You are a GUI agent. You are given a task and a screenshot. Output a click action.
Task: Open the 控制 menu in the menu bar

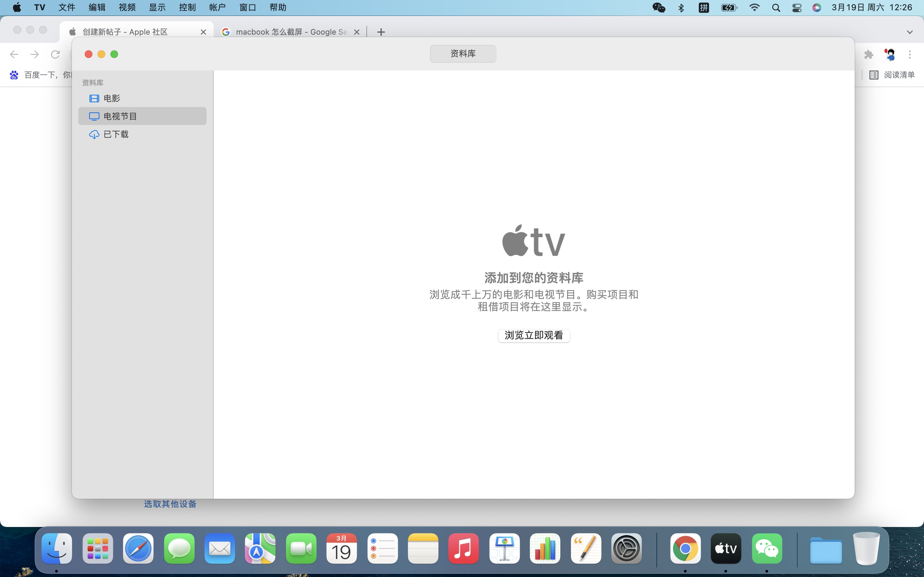click(187, 8)
